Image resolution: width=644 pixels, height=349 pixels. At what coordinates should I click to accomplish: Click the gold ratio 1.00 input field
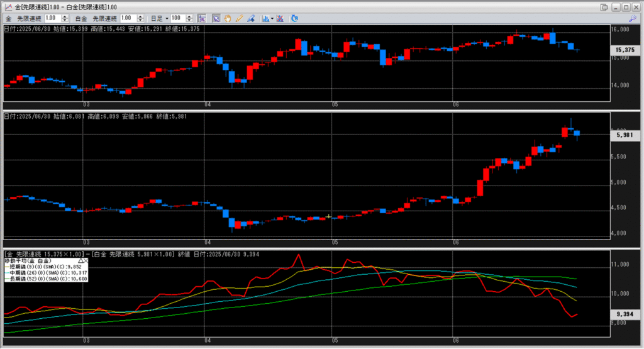pos(50,19)
